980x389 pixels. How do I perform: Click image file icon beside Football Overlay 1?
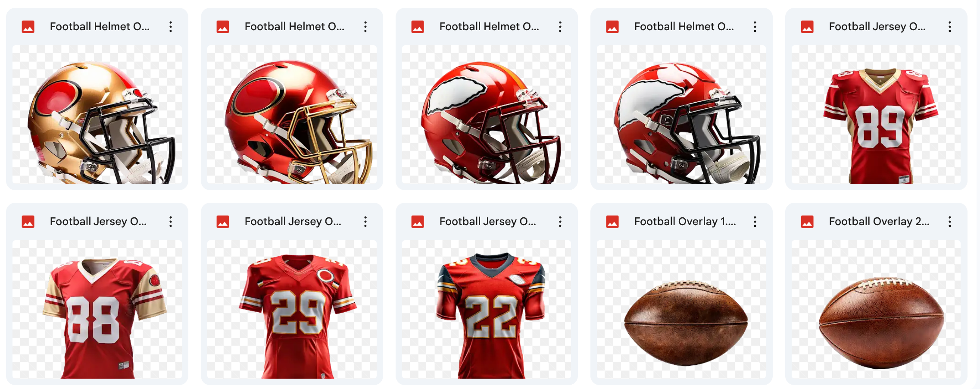[612, 222]
